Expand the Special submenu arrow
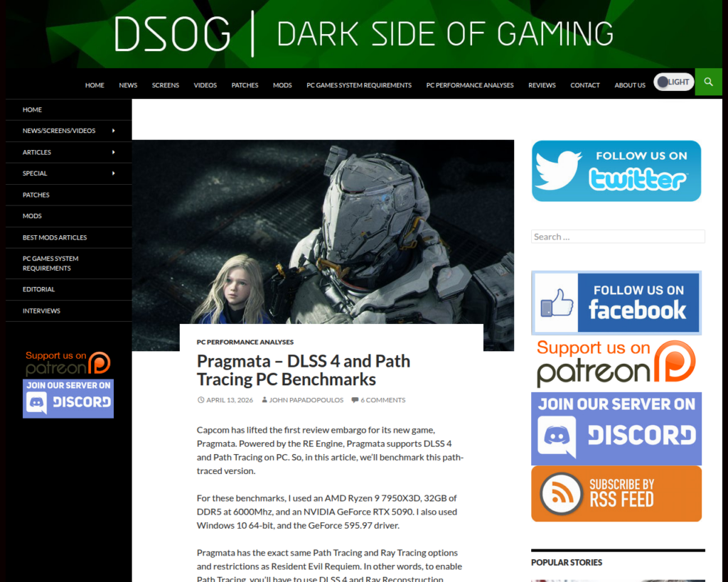This screenshot has height=582, width=728. click(x=114, y=173)
